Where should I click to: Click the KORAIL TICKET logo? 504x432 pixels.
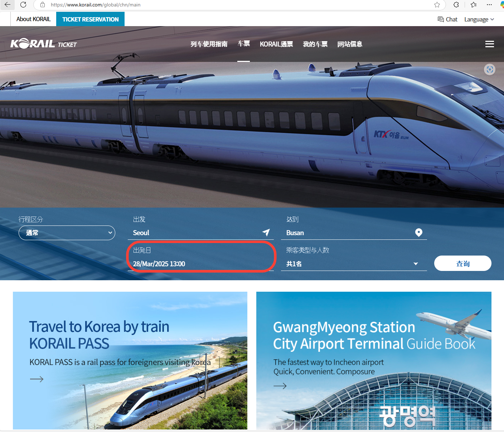click(44, 44)
